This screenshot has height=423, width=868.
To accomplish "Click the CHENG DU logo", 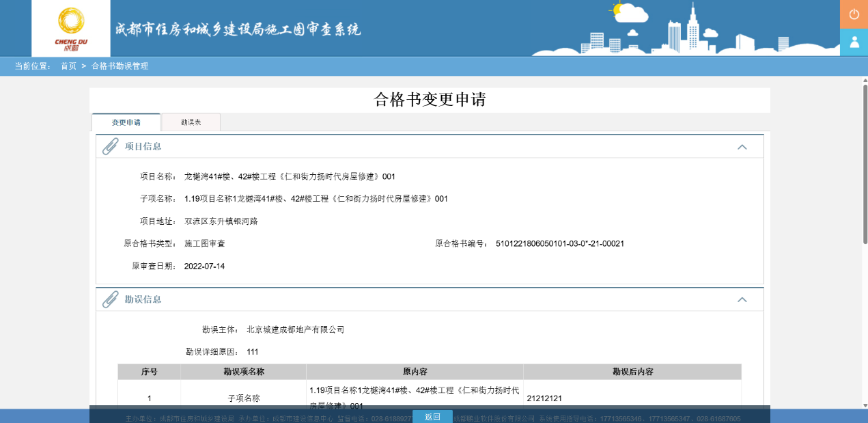I will (69, 26).
